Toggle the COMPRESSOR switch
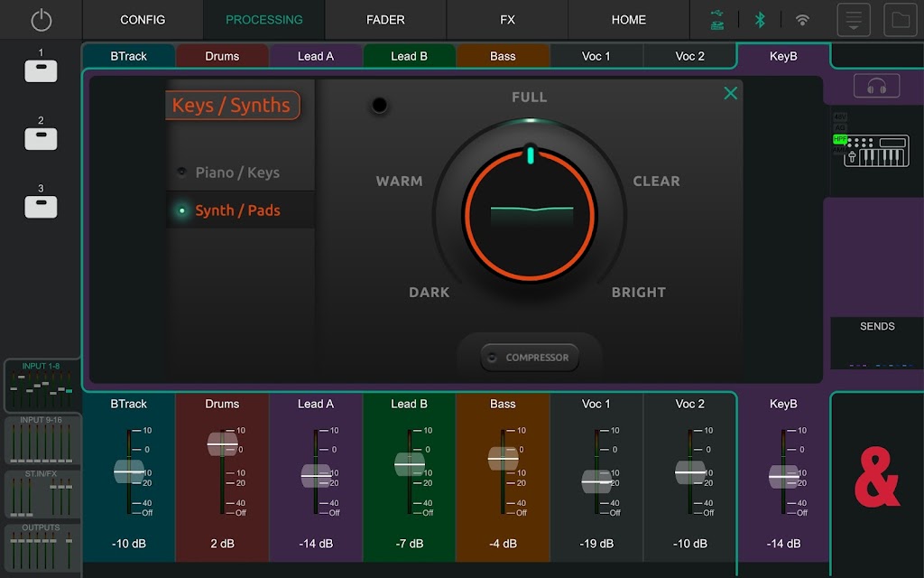The height and width of the screenshot is (578, 924). click(x=530, y=358)
